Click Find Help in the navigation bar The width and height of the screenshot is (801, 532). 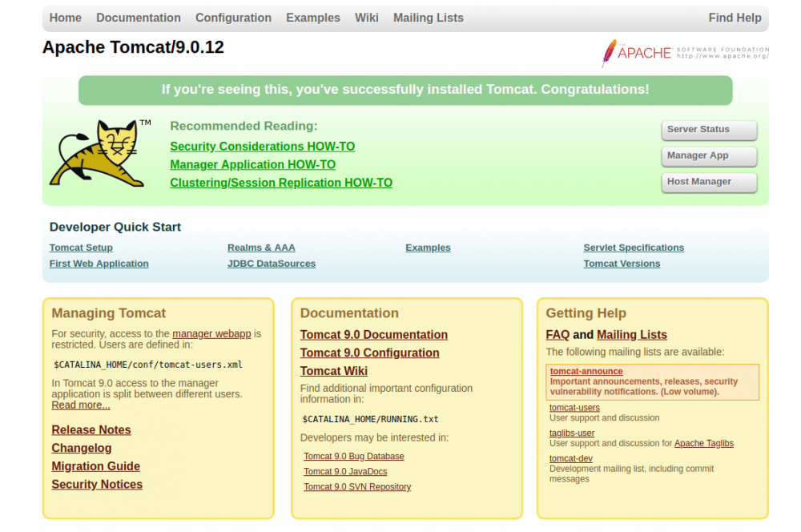click(x=735, y=18)
